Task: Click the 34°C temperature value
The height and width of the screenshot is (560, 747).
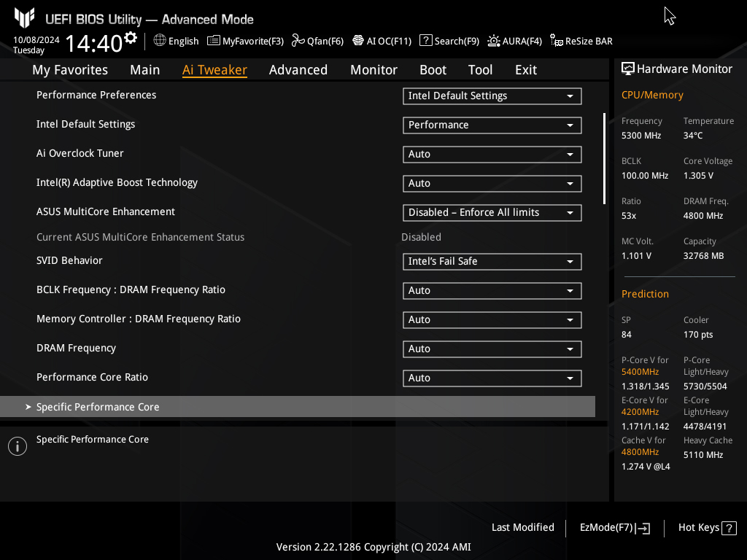Action: coord(693,136)
